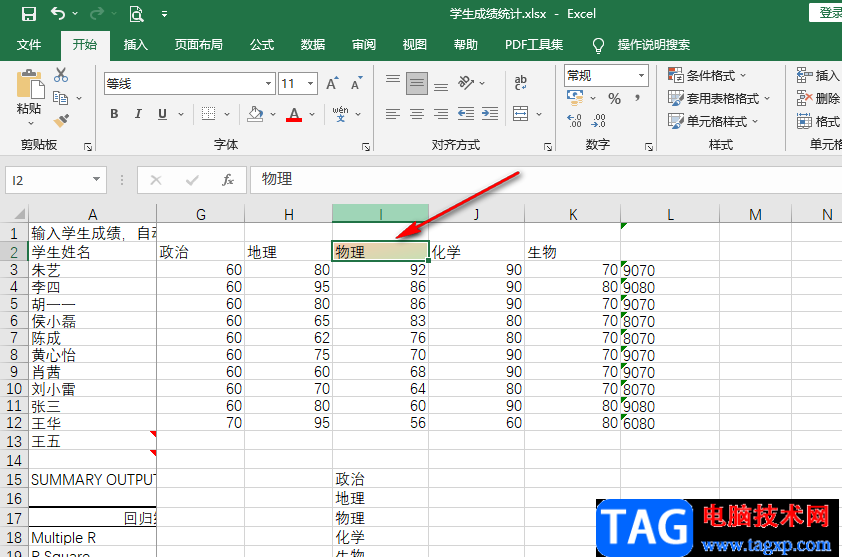The height and width of the screenshot is (557, 842).
Task: Increase font size with large A
Action: pos(332,84)
